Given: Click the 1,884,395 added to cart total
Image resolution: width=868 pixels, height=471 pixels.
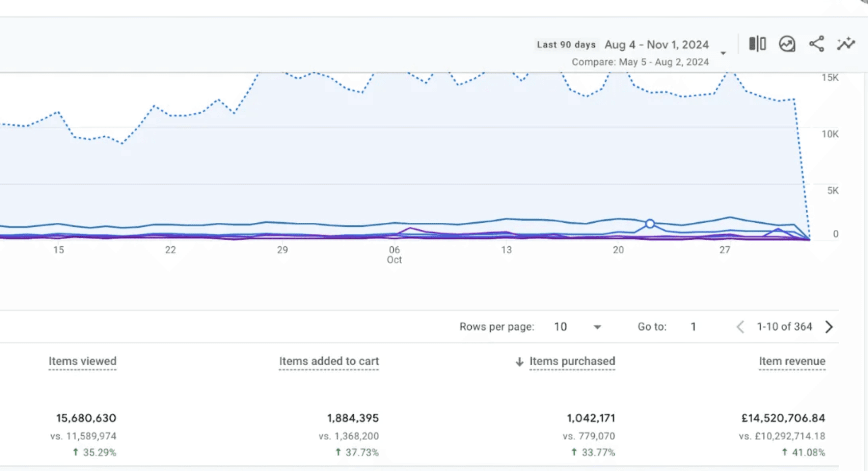Looking at the screenshot, I should pos(353,418).
